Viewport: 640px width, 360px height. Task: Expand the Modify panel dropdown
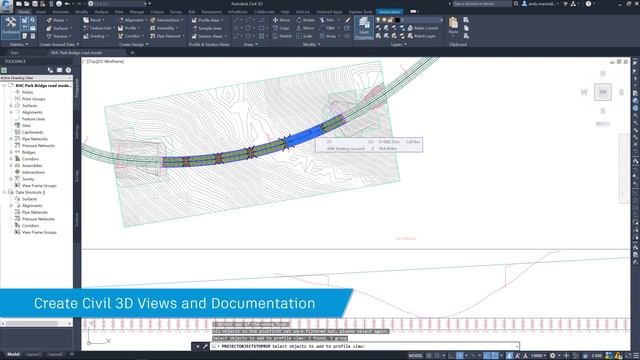[x=311, y=44]
